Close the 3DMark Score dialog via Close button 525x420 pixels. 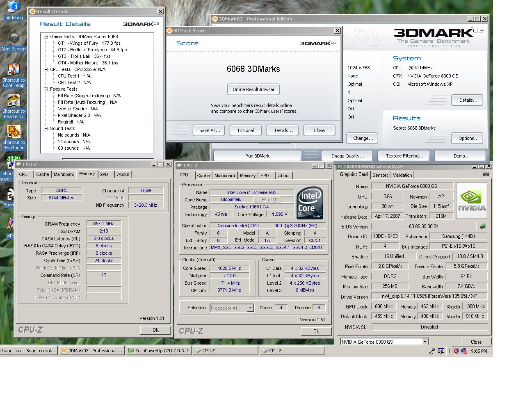[x=319, y=130]
